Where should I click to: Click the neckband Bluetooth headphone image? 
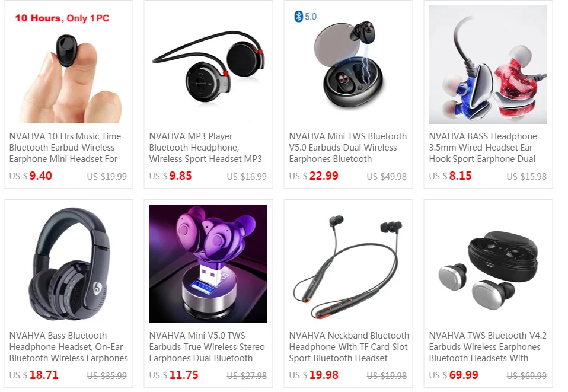348,264
